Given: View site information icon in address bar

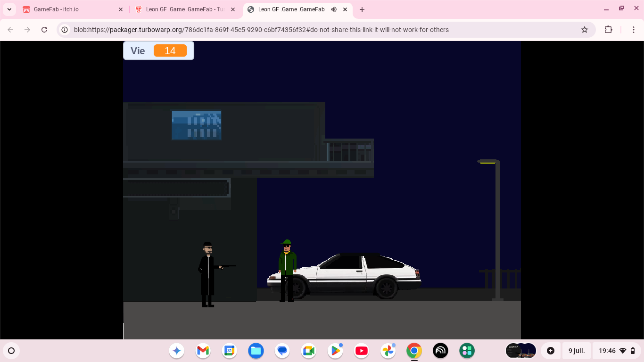Looking at the screenshot, I should [x=65, y=30].
